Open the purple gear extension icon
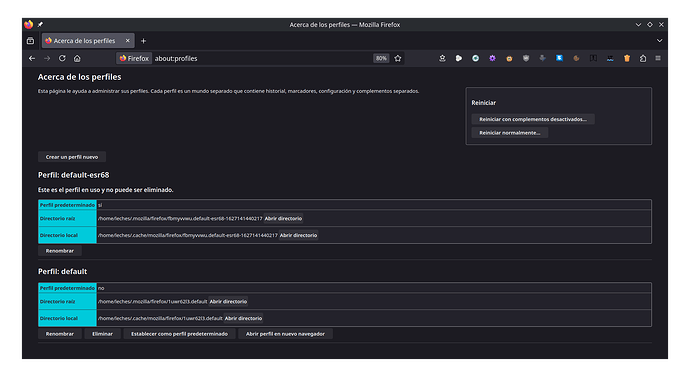Viewport: 690px width, 385px height. tap(492, 58)
